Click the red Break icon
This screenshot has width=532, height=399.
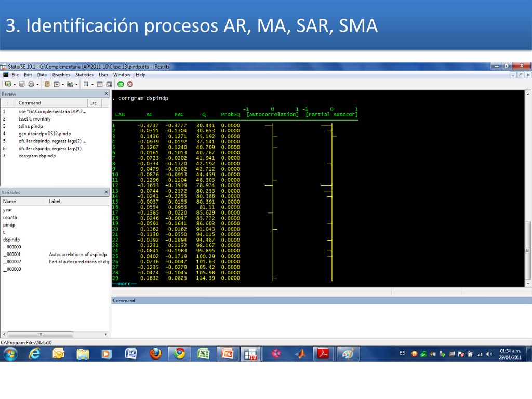pyautogui.click(x=129, y=84)
